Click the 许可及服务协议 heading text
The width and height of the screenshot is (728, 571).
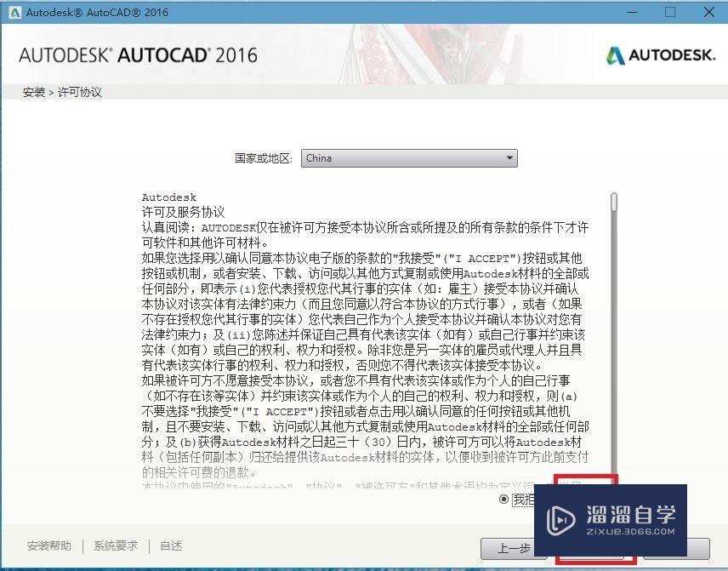tap(183, 213)
